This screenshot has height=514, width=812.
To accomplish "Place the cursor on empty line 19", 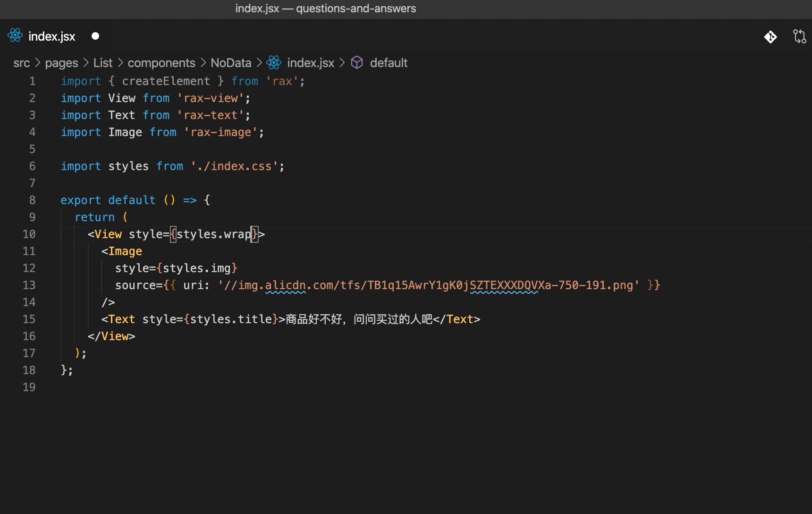I will point(189,387).
